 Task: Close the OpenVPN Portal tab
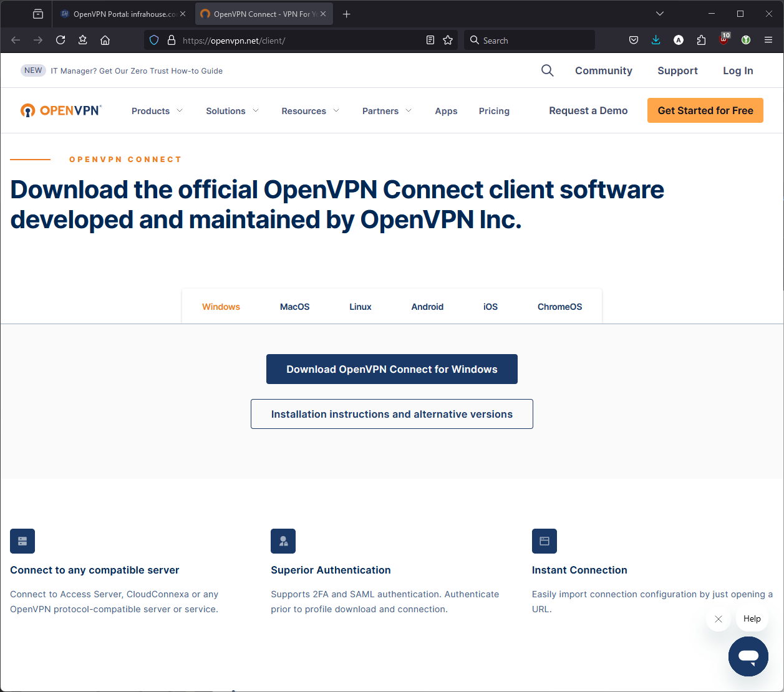183,14
